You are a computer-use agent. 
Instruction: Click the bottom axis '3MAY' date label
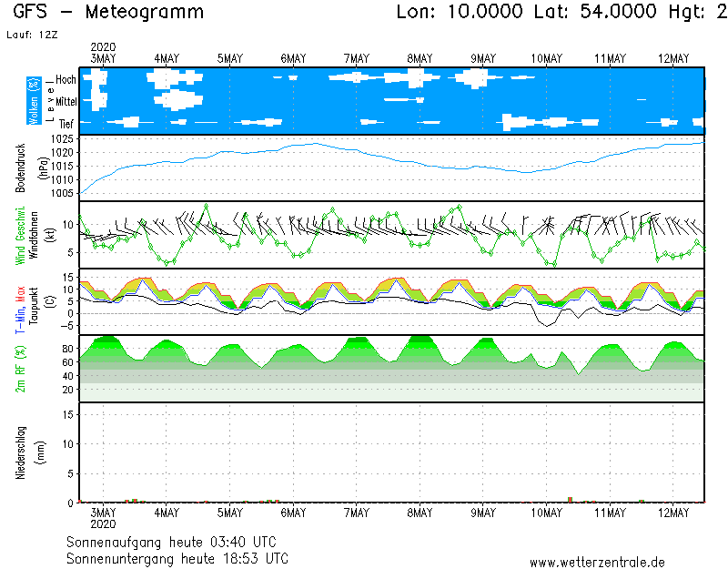point(103,513)
